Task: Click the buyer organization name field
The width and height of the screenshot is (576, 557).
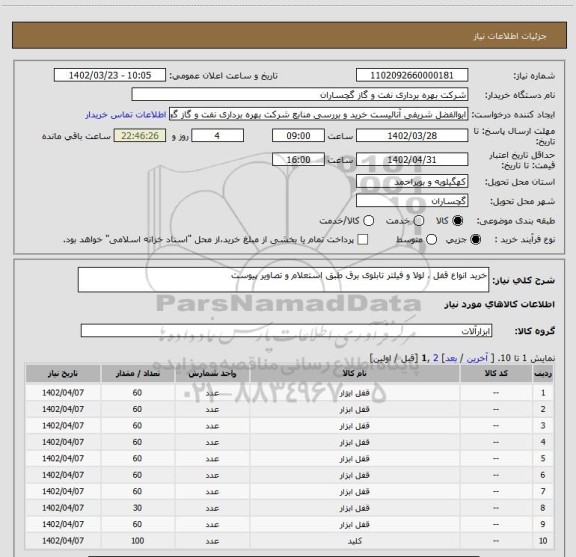Action: pos(300,95)
